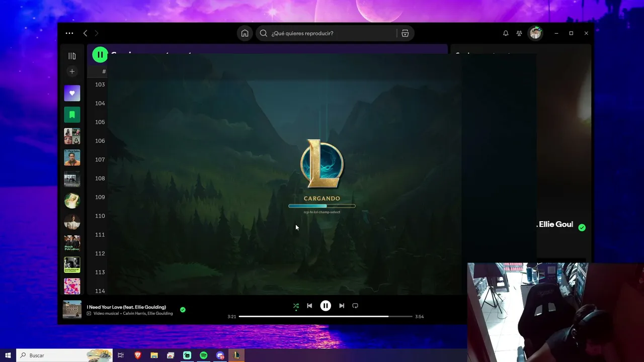This screenshot has height=362, width=644.
Task: Open Discord from the taskbar
Action: click(220, 355)
